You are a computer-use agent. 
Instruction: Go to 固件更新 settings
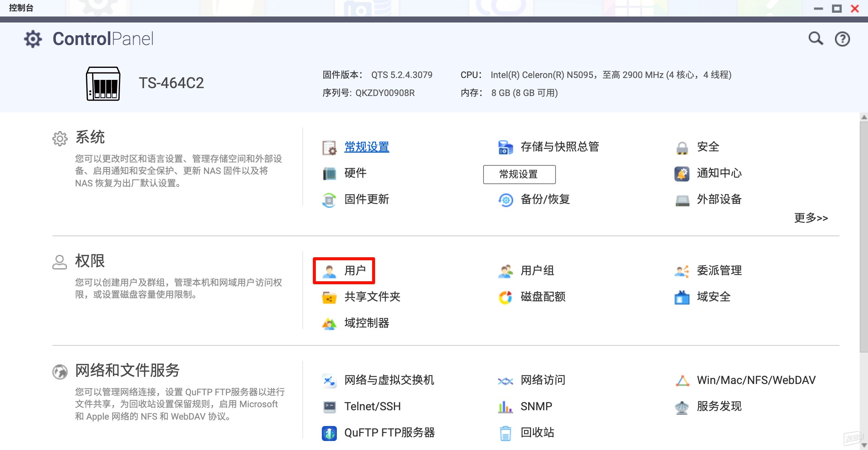[366, 199]
